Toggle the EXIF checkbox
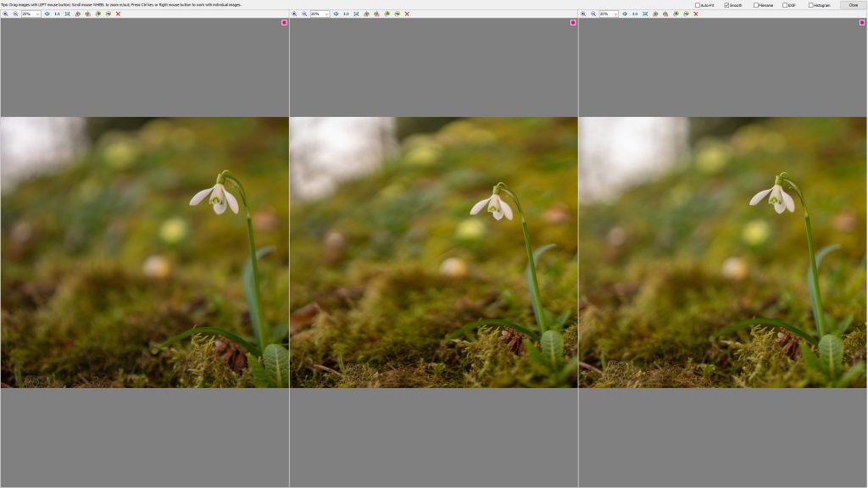The width and height of the screenshot is (868, 488). [x=785, y=5]
